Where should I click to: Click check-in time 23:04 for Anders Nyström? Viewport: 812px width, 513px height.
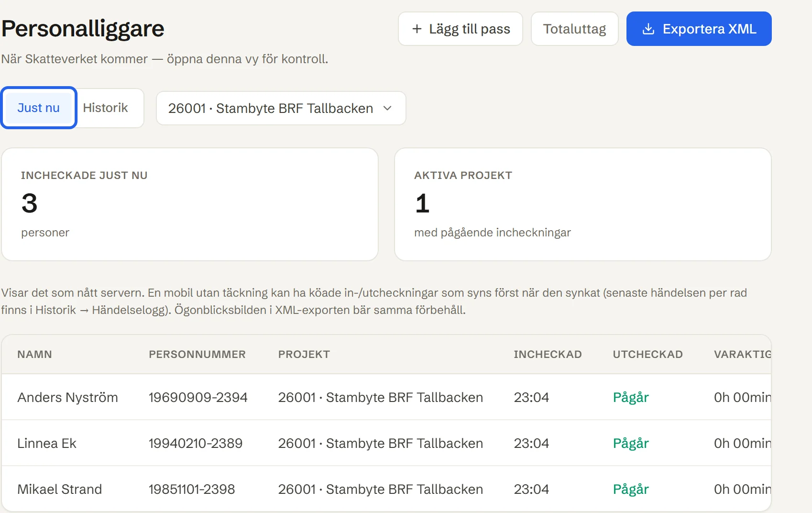tap(531, 397)
